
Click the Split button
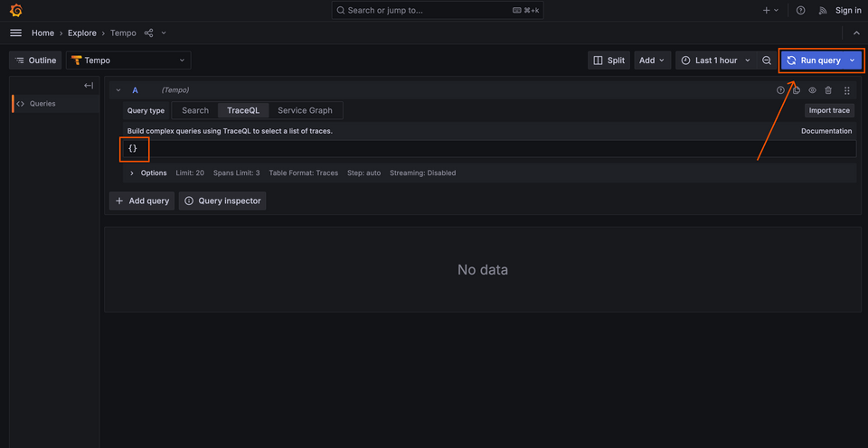(609, 61)
